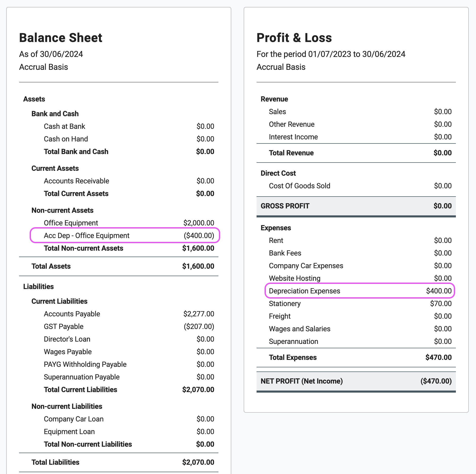Select the Profit & Loss heading
Image resolution: width=476 pixels, height=474 pixels.
[x=294, y=38]
